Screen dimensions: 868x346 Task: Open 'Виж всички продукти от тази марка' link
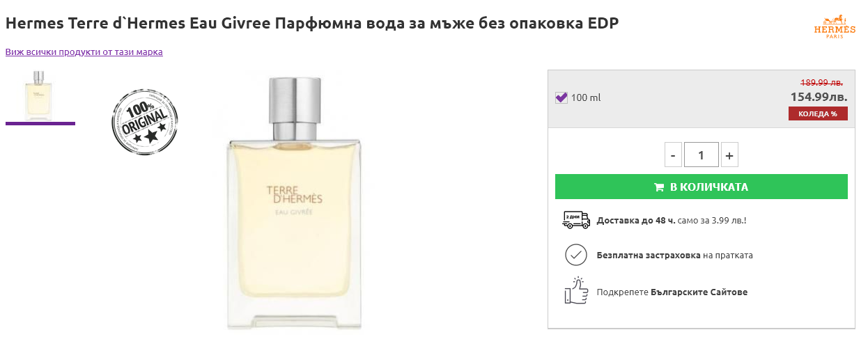84,52
